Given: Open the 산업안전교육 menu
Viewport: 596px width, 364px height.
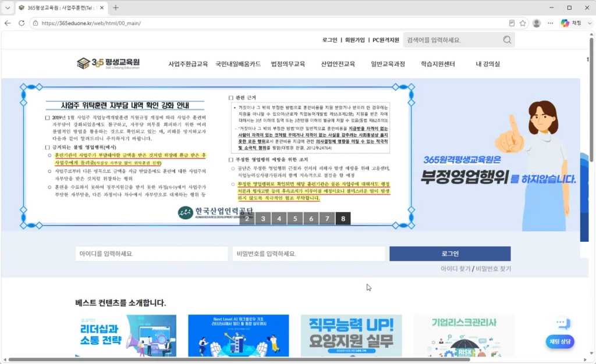Looking at the screenshot, I should click(x=338, y=64).
